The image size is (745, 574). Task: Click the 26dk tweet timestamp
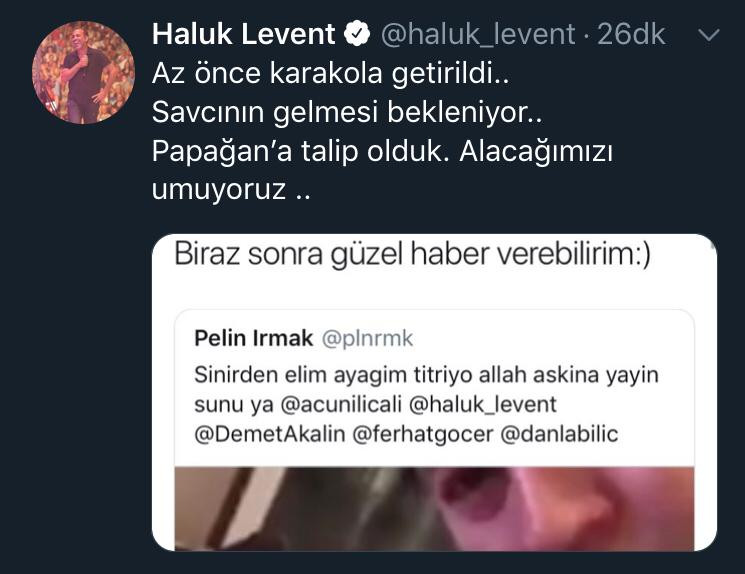click(631, 35)
